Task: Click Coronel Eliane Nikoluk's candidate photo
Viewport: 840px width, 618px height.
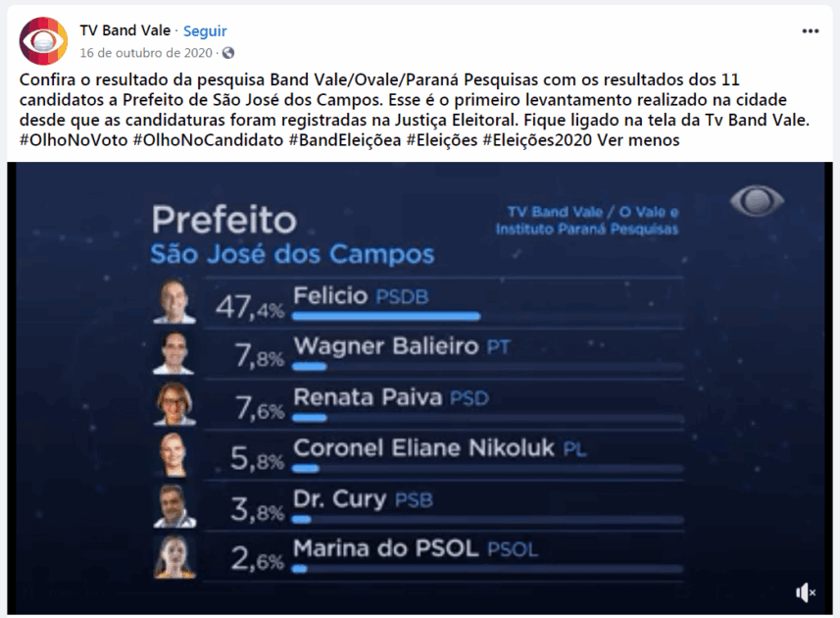Action: (174, 455)
